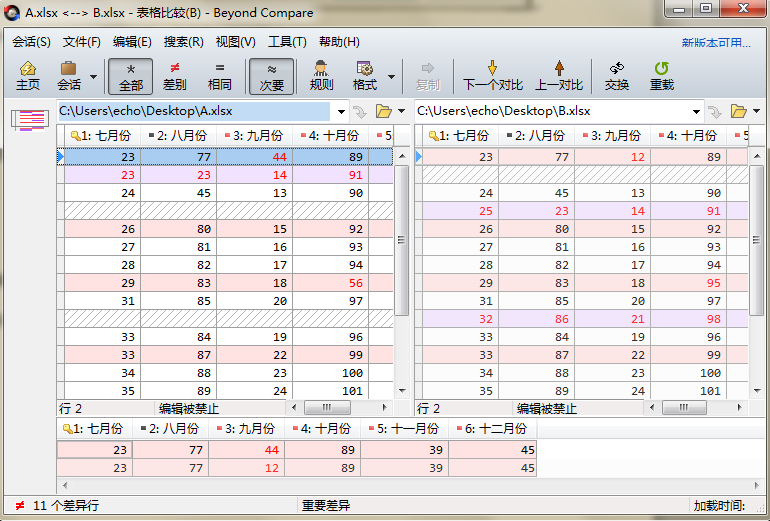Viewport: 770px width, 521px height.
Task: Expand the 格式 toolbar dropdown arrow
Action: tap(391, 77)
